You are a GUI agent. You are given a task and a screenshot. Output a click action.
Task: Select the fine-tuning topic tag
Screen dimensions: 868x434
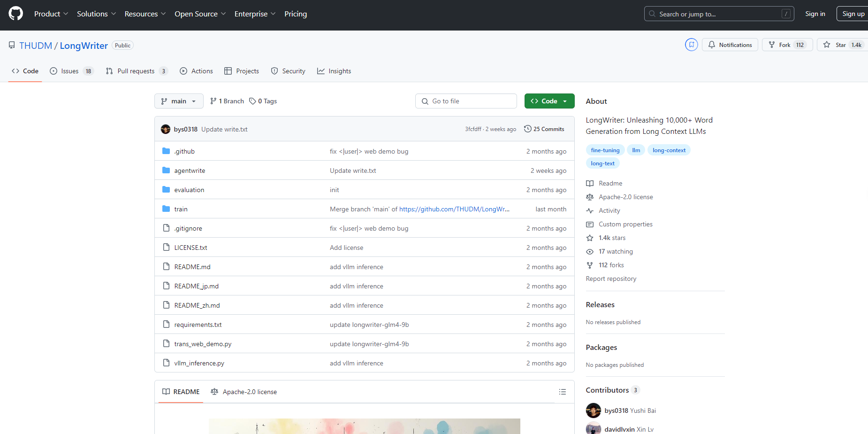(x=605, y=150)
